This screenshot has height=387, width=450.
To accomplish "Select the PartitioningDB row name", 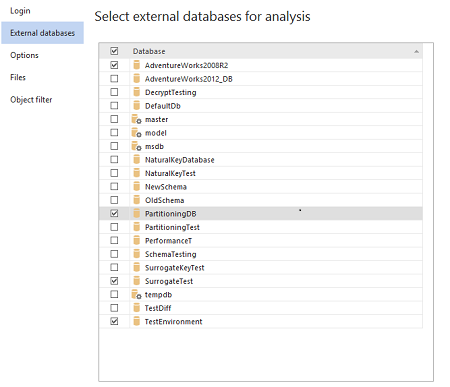I will coord(170,214).
